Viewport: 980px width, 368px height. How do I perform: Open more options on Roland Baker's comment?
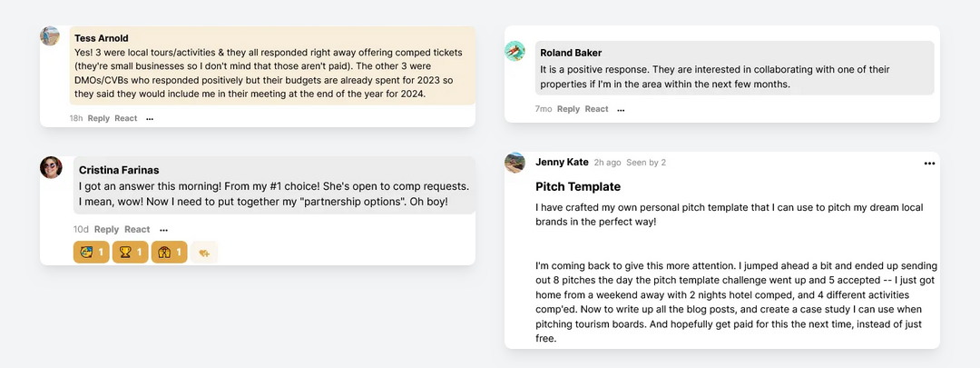(x=621, y=110)
